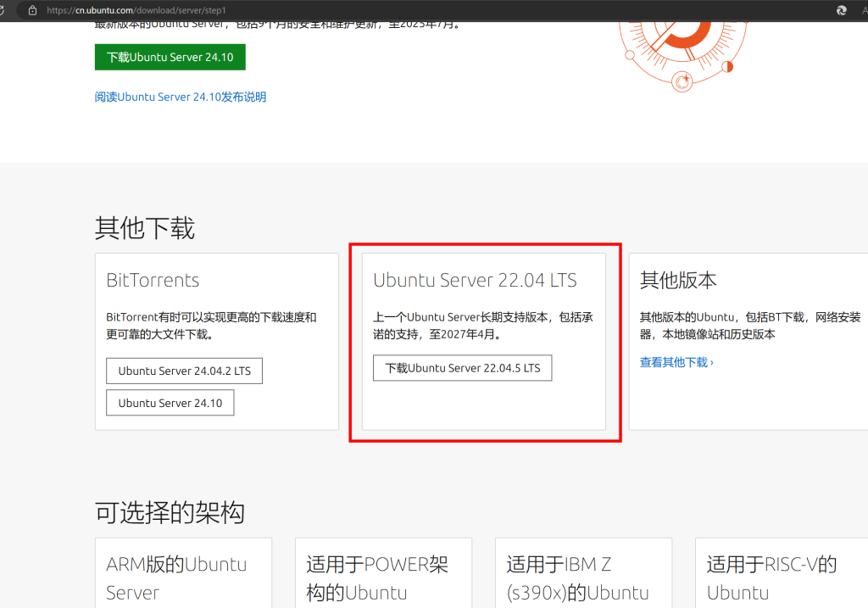Screen dimensions: 868x608
Task: Click the 下载Ubuntu Server 22.04.5 LTS button
Action: [462, 368]
